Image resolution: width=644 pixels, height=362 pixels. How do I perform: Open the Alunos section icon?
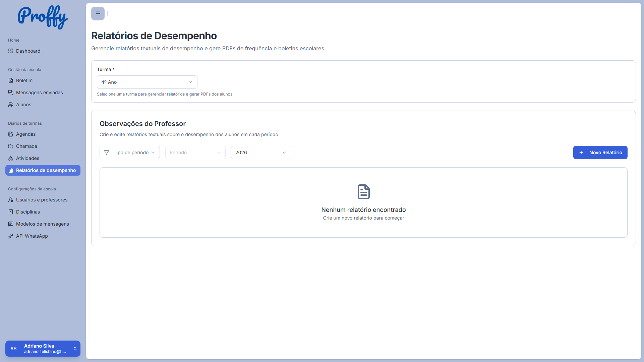click(10, 105)
